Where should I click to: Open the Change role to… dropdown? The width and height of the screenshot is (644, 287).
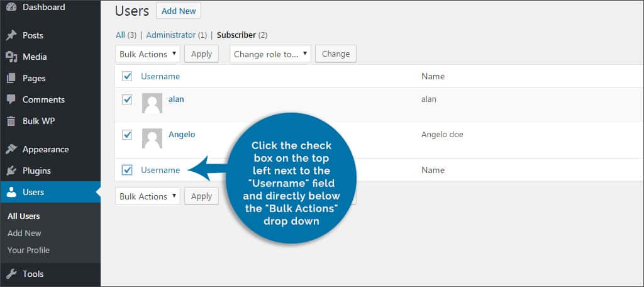point(270,54)
